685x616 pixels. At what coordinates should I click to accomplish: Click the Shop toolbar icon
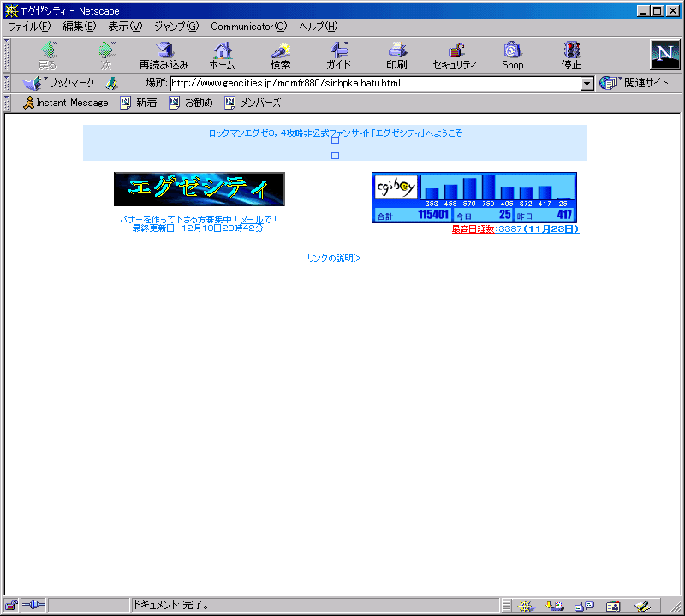[512, 56]
